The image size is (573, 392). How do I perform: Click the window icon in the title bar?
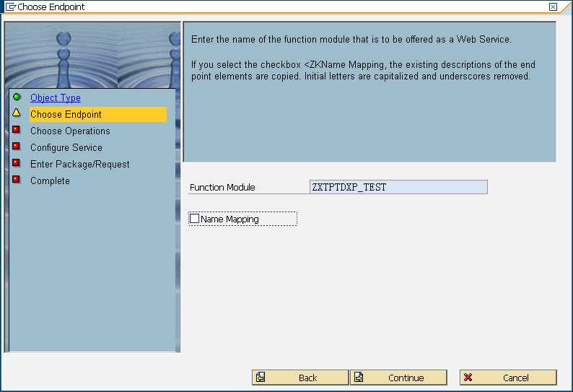click(x=11, y=6)
